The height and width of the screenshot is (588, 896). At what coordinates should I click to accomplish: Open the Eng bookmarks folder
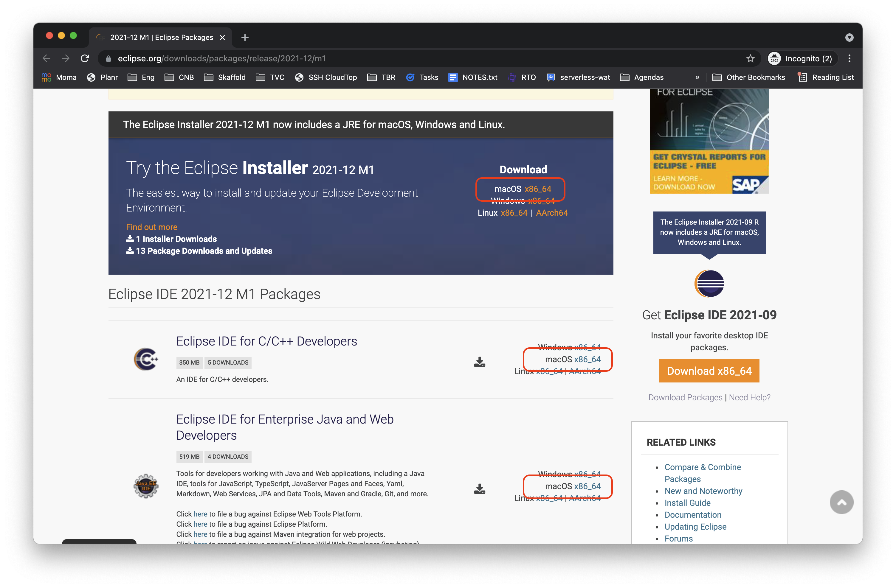tap(141, 77)
